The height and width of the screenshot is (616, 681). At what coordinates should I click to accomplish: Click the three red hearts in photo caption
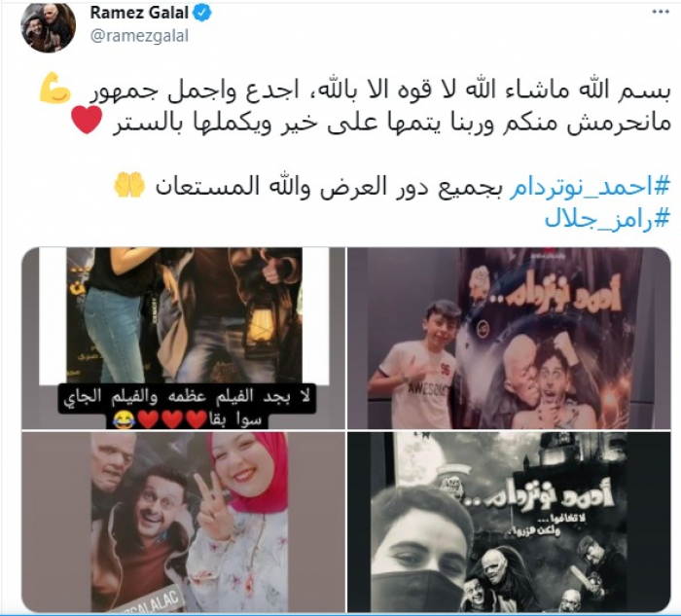point(172,420)
